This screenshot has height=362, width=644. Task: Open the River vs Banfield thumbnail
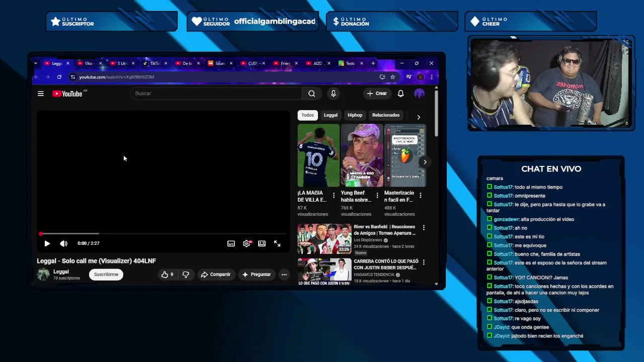pyautogui.click(x=325, y=239)
